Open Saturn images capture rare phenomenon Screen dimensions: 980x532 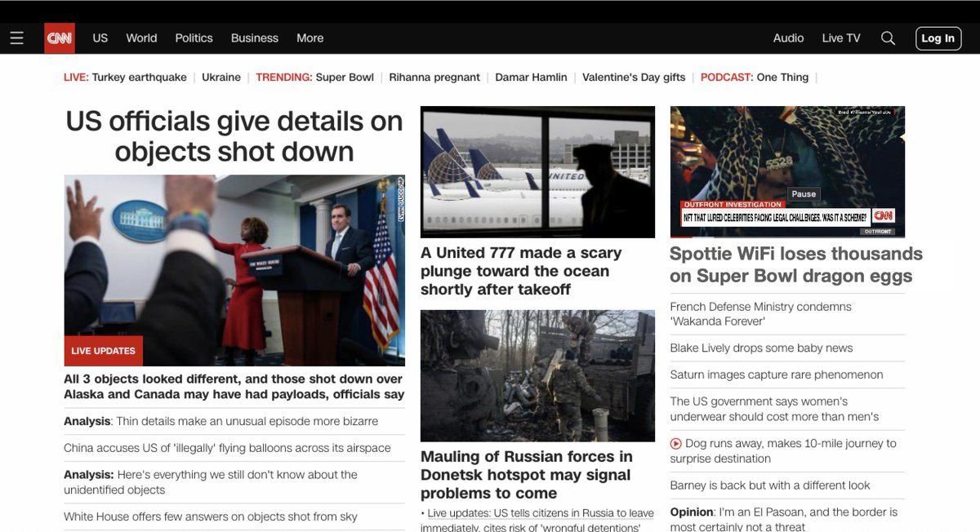pyautogui.click(x=777, y=375)
